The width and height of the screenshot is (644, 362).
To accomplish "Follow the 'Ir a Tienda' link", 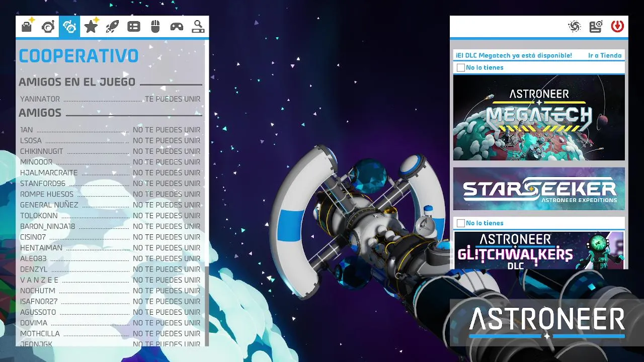I will [605, 55].
